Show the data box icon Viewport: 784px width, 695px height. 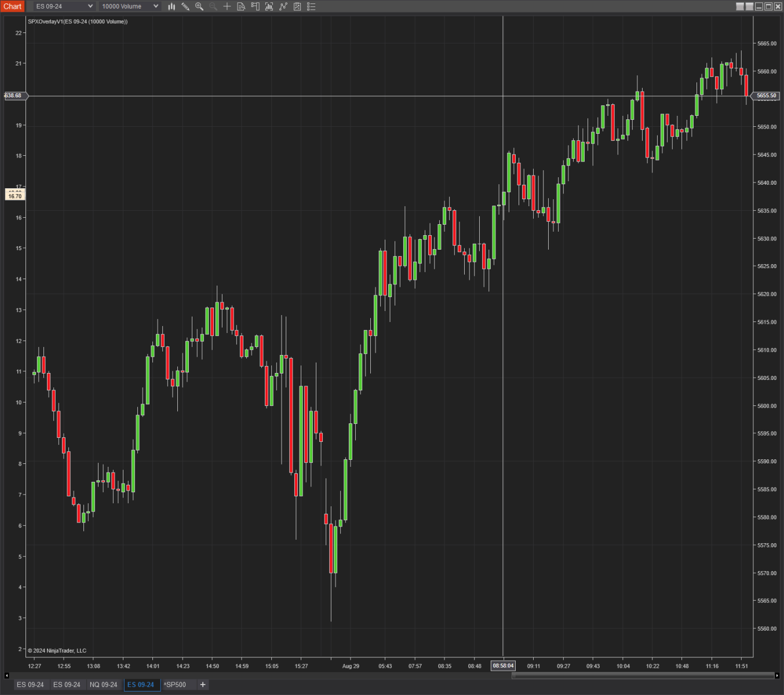(241, 6)
